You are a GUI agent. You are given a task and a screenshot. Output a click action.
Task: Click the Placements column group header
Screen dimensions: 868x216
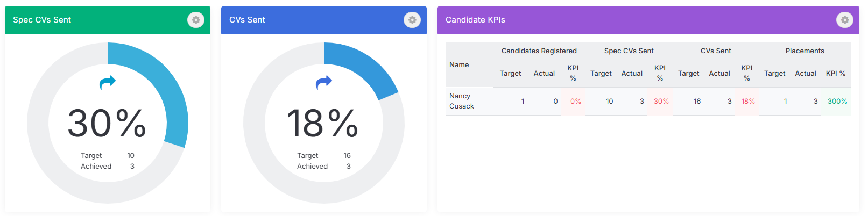805,51
